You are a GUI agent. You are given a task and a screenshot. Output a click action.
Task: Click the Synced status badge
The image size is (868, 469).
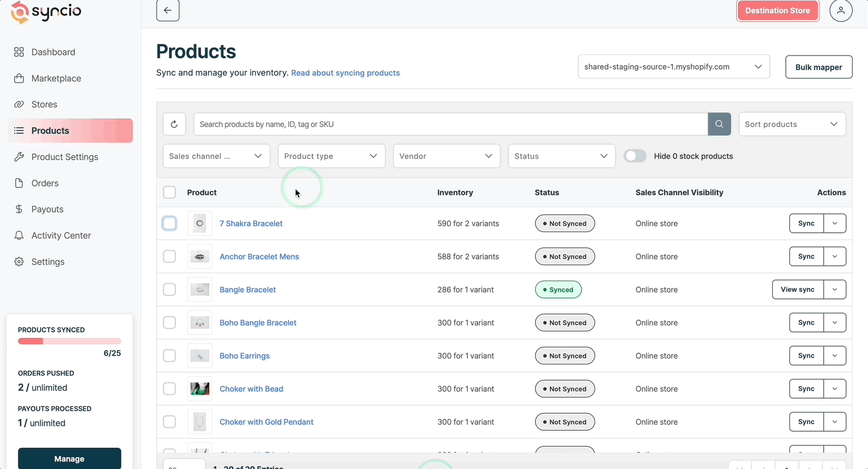(558, 289)
